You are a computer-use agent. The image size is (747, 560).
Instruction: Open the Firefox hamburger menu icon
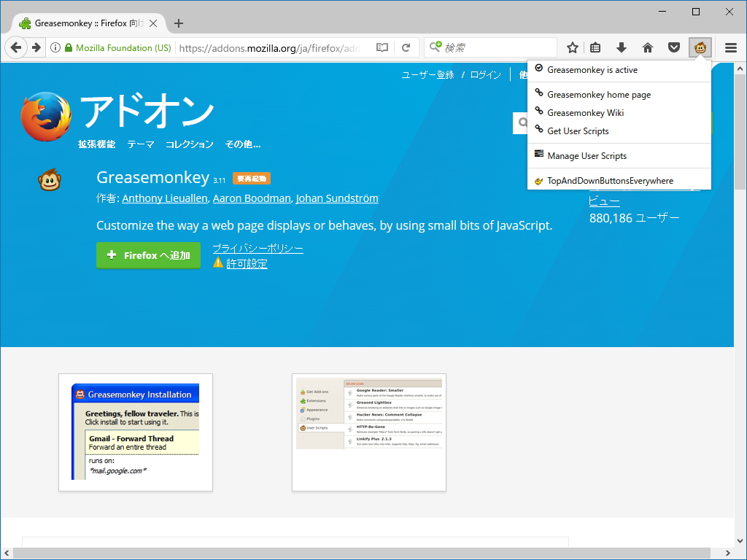pyautogui.click(x=730, y=47)
